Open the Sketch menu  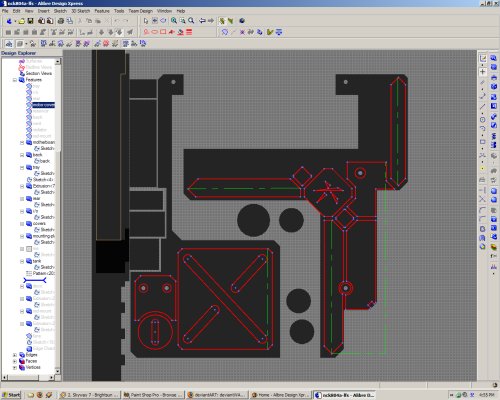click(x=60, y=11)
